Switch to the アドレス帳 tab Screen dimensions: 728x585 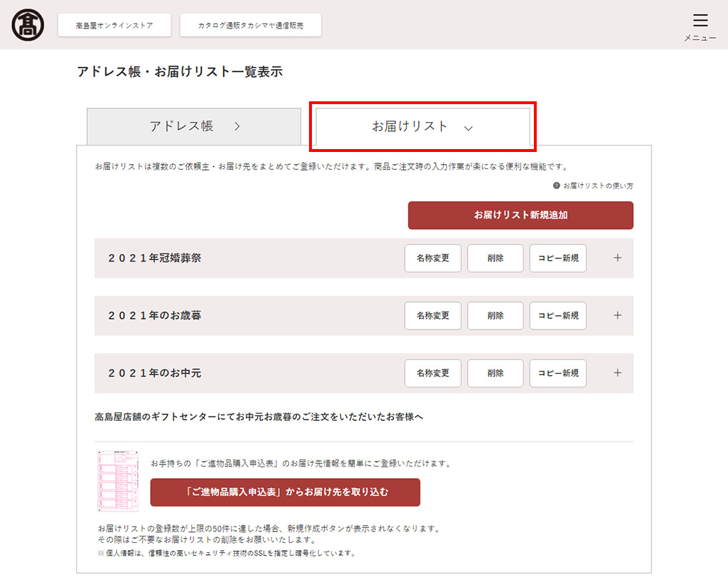[194, 126]
